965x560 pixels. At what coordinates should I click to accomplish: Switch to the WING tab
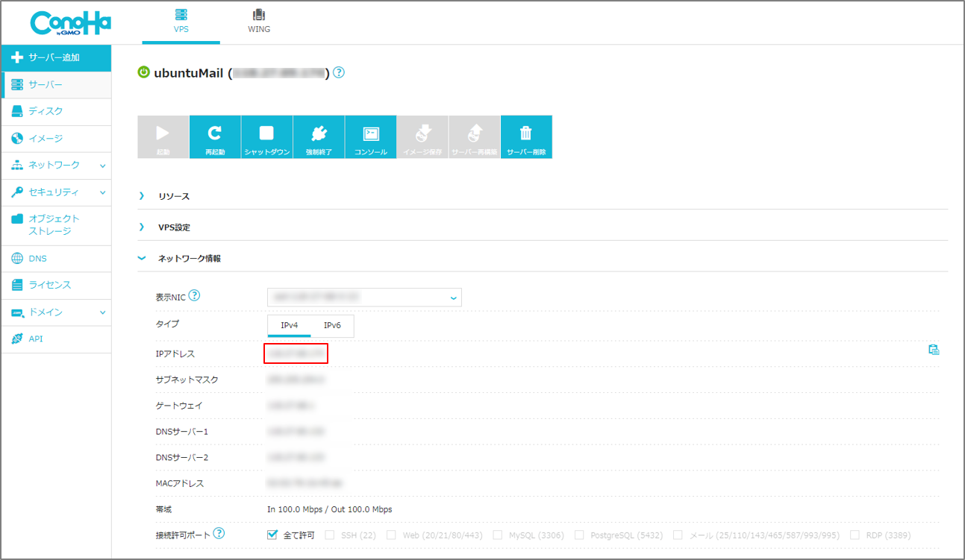(259, 22)
